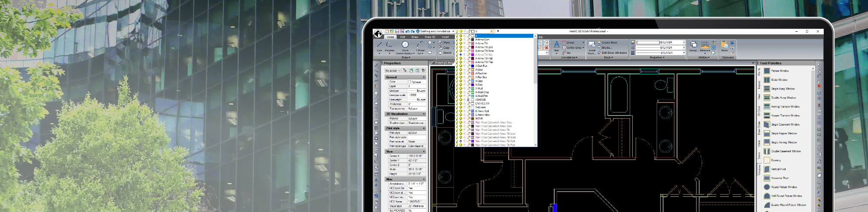
Task: Open the Measure utility
Action: coord(705,46)
